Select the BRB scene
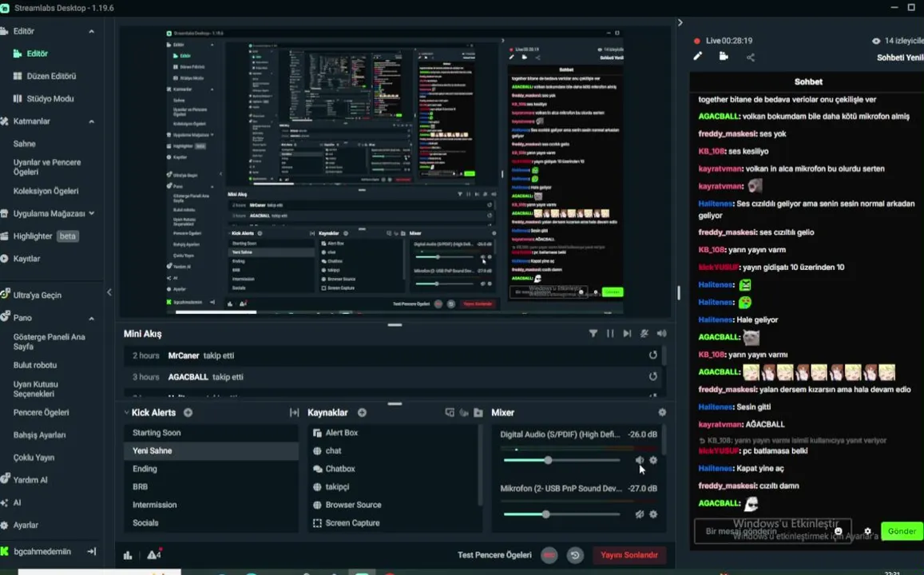The width and height of the screenshot is (924, 575). click(x=211, y=486)
